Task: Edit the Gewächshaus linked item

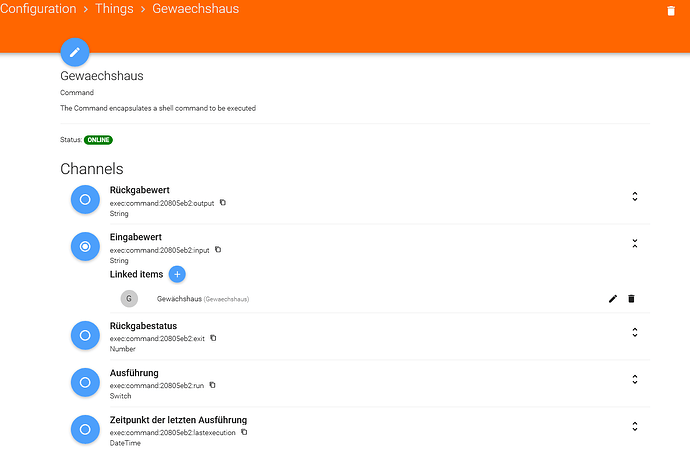Action: pyautogui.click(x=613, y=298)
